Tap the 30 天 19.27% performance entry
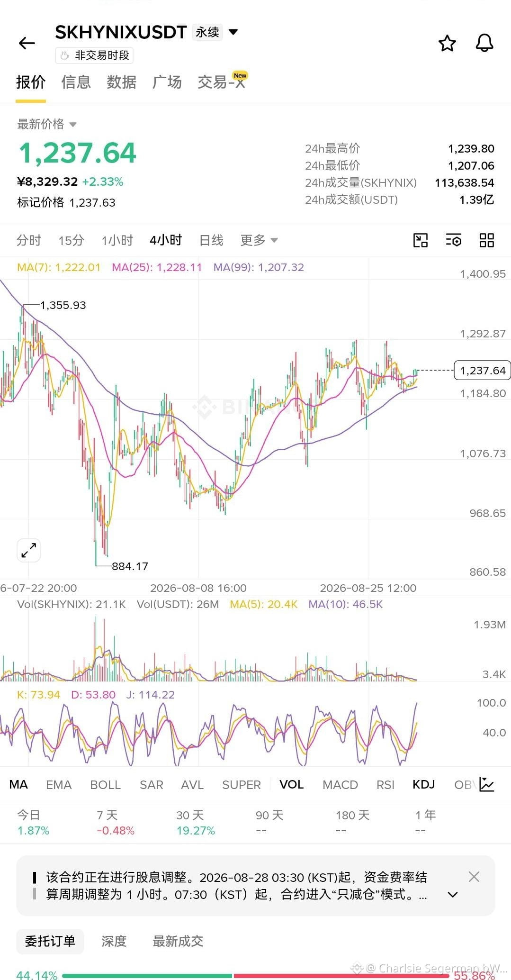Screen dimensions: 511x980 [x=196, y=822]
